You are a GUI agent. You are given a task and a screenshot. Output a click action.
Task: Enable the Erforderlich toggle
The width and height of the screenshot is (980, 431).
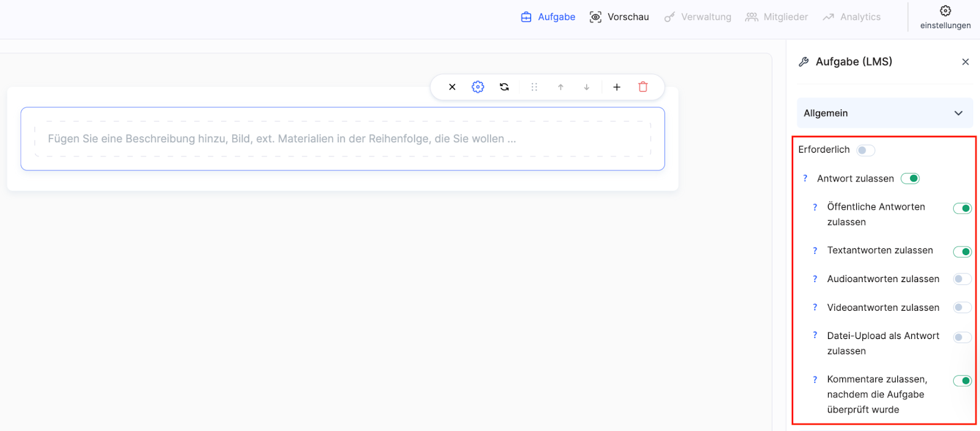(865, 150)
